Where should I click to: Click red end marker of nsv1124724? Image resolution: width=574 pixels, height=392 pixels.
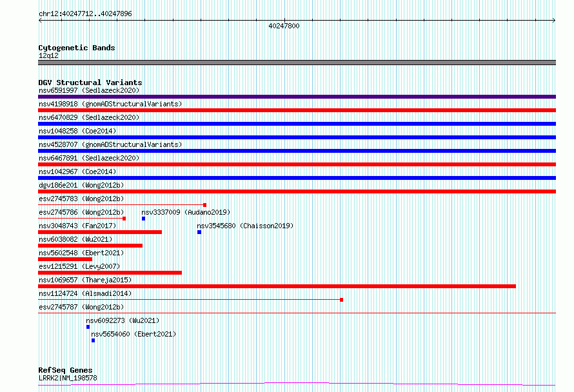pyautogui.click(x=342, y=300)
